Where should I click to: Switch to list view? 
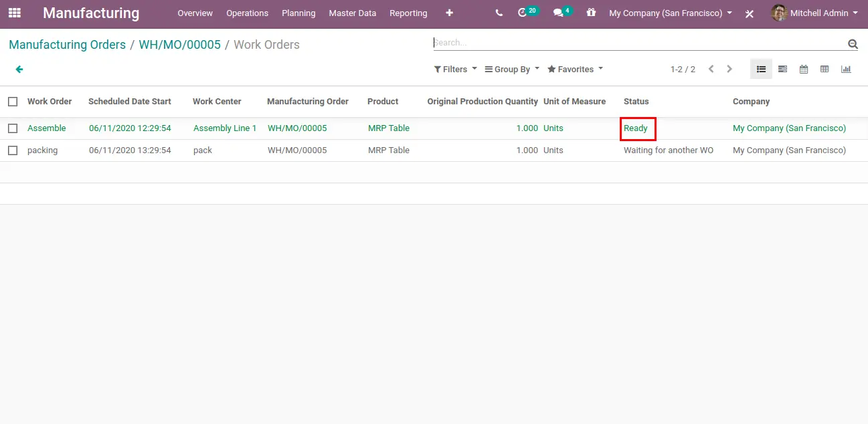[761, 69]
